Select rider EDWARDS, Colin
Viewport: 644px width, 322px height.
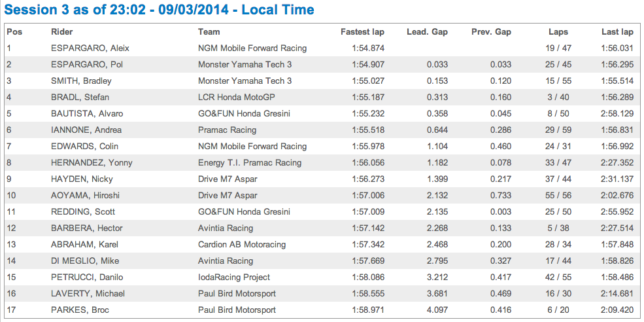pyautogui.click(x=85, y=147)
